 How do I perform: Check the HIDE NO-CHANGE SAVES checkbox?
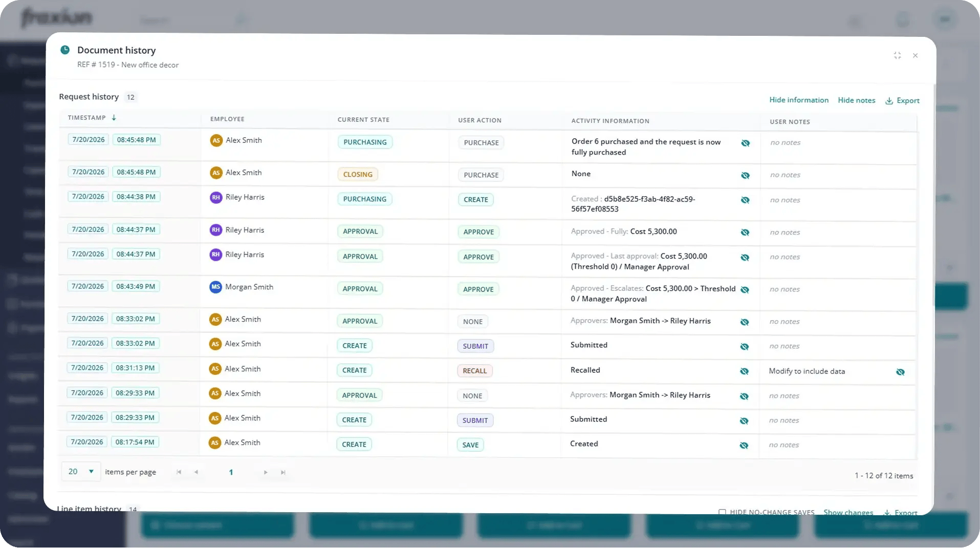[722, 512]
